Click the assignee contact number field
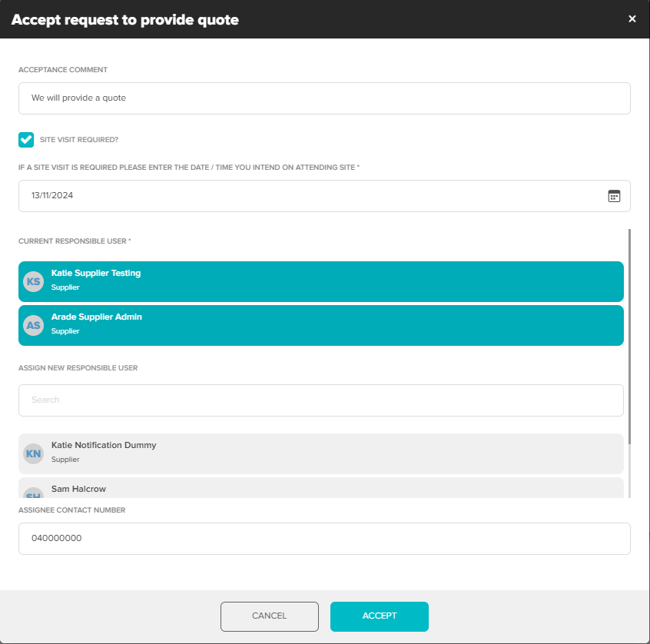The height and width of the screenshot is (644, 650). pos(324,539)
